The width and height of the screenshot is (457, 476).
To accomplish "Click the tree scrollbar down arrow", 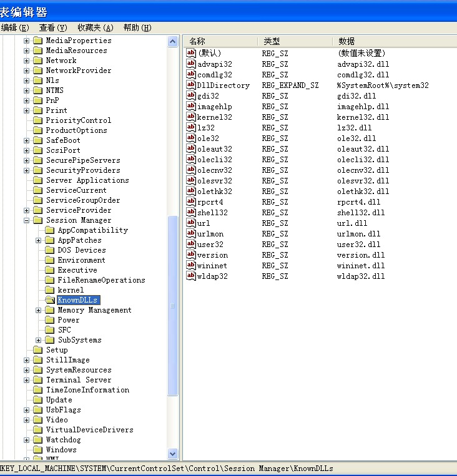I will coord(172,454).
